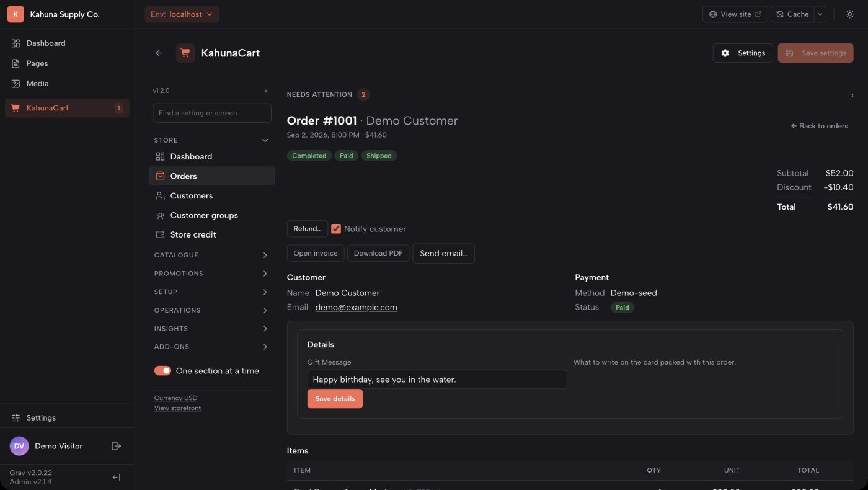
Task: Collapse the plugin navigation panel chevron
Action: (x=266, y=91)
